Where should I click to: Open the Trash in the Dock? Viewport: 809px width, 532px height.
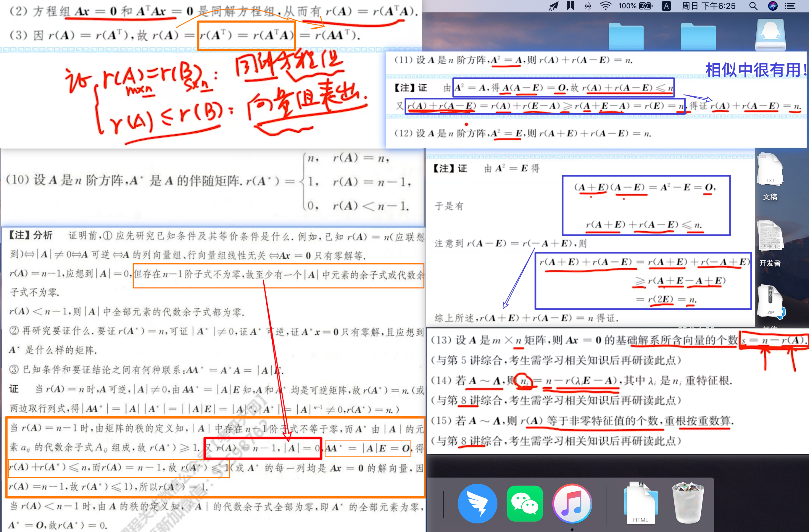688,503
